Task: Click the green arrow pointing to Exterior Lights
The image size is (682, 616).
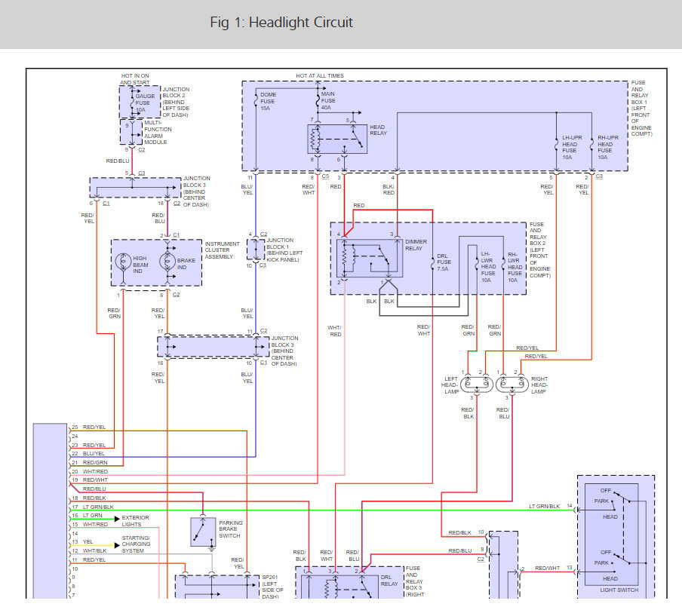Action: click(117, 519)
